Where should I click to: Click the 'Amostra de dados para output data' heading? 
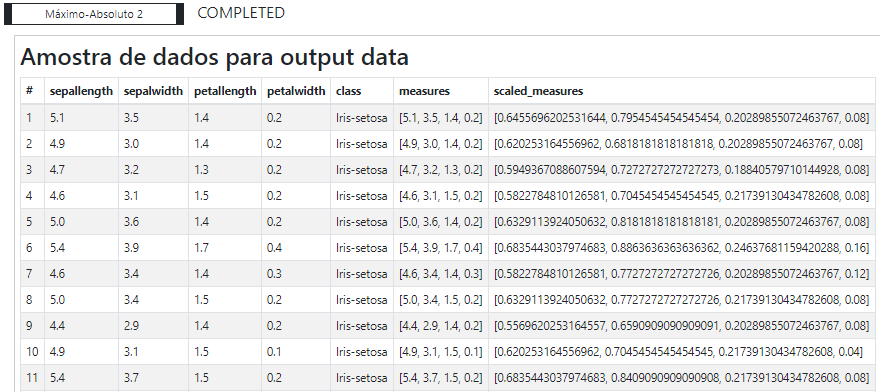pyautogui.click(x=214, y=57)
